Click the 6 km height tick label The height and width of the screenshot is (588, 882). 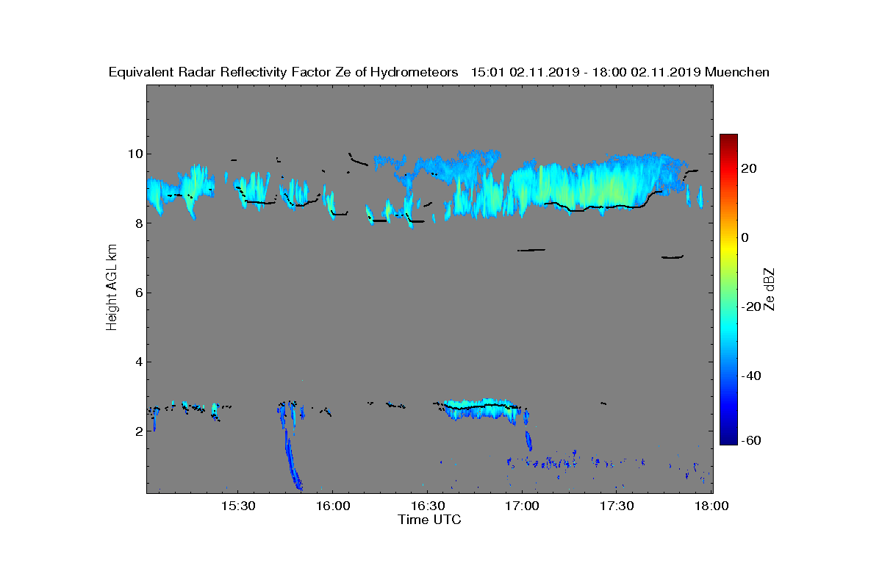(139, 293)
